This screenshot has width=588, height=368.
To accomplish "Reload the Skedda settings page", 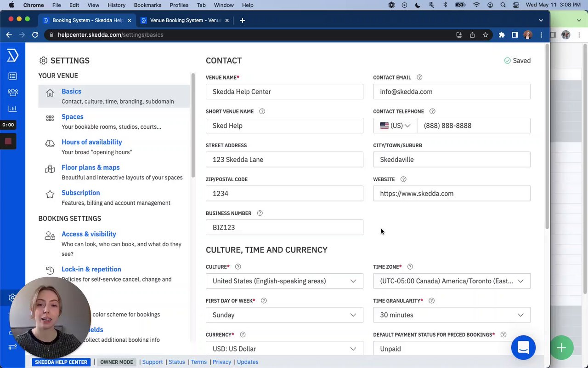I will click(x=35, y=35).
